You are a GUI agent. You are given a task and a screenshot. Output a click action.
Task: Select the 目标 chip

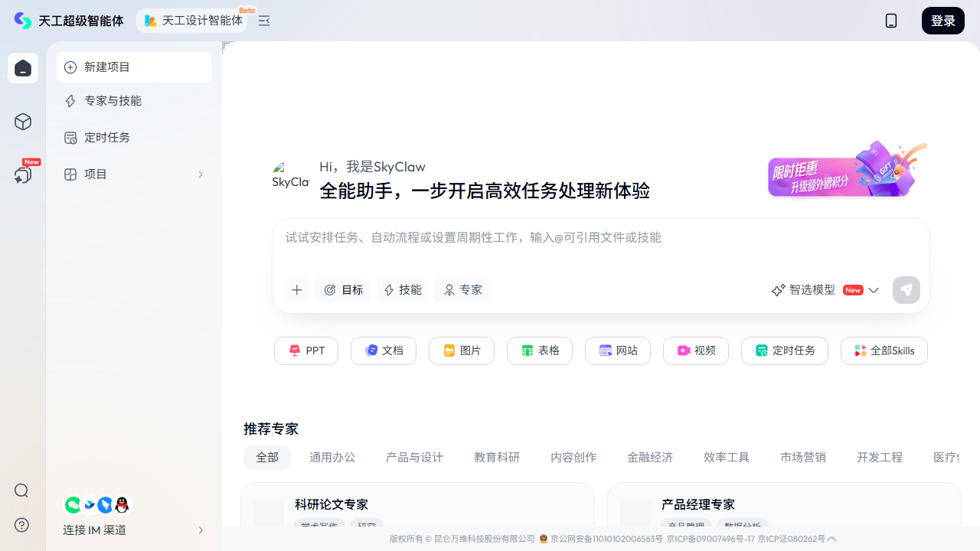pyautogui.click(x=343, y=290)
